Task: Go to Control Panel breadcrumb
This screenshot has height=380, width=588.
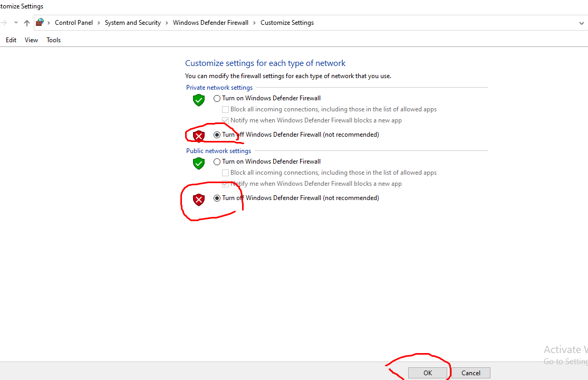Action: 73,23
